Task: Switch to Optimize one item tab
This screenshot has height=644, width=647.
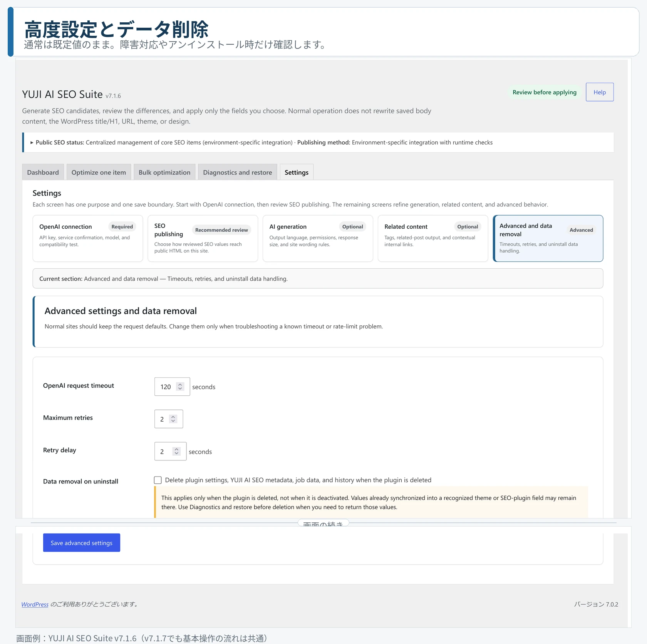Action: [x=99, y=172]
